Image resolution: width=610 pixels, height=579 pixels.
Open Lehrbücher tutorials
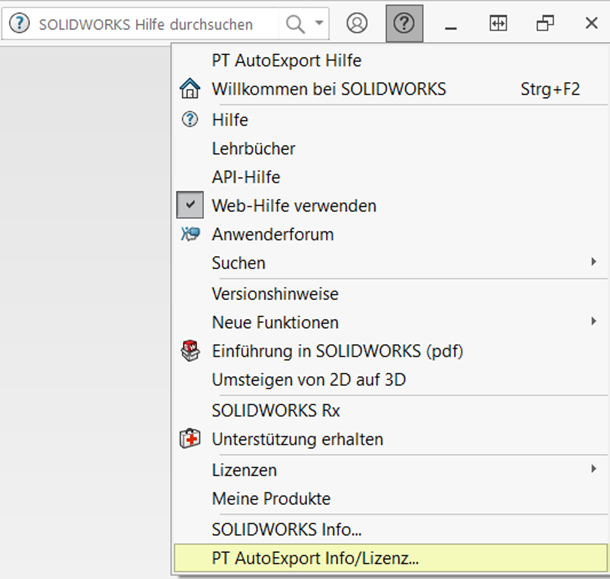tap(391, 149)
